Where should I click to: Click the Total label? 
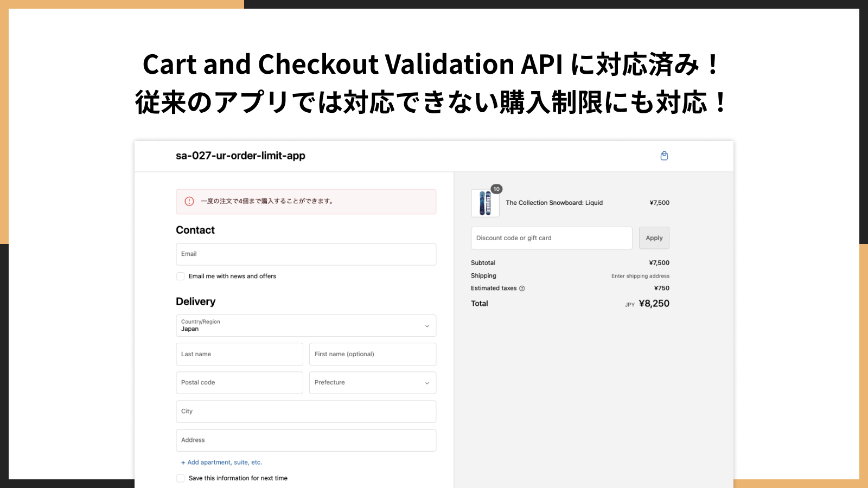tap(480, 304)
